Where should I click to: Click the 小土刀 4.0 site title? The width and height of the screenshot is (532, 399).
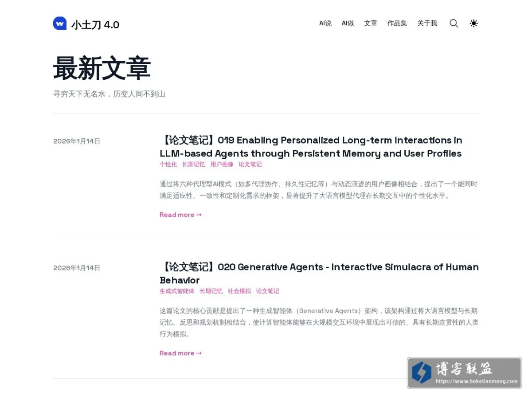coord(95,24)
